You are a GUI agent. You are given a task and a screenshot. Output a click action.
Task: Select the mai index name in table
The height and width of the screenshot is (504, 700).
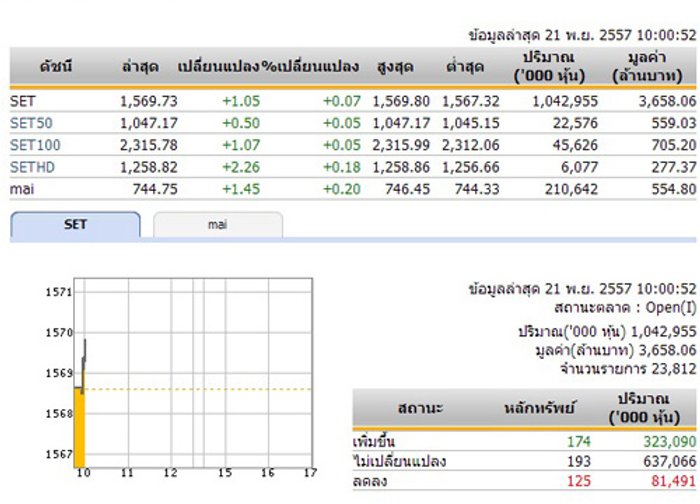[22, 189]
